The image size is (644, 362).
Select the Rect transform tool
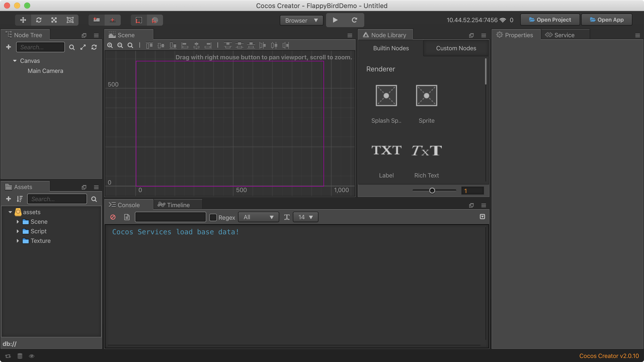(70, 20)
